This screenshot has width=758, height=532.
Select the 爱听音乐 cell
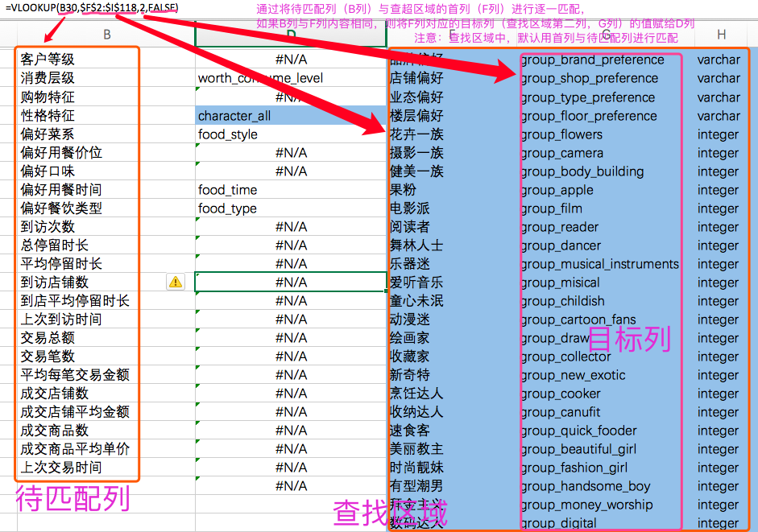[453, 282]
